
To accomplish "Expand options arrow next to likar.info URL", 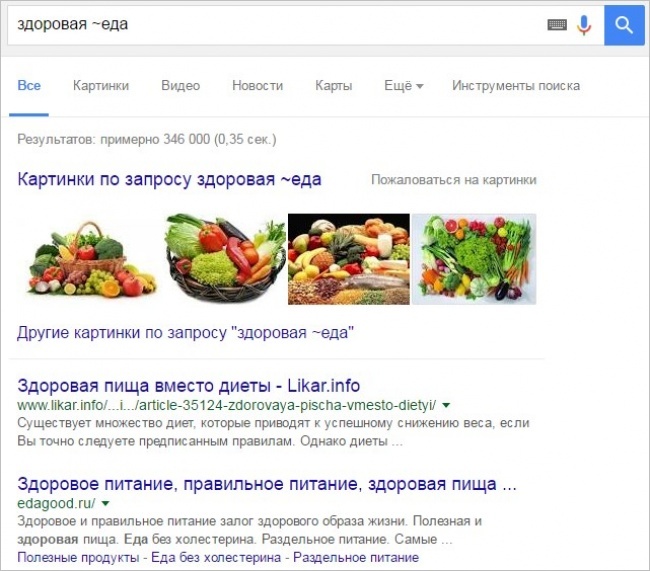I will [x=446, y=405].
